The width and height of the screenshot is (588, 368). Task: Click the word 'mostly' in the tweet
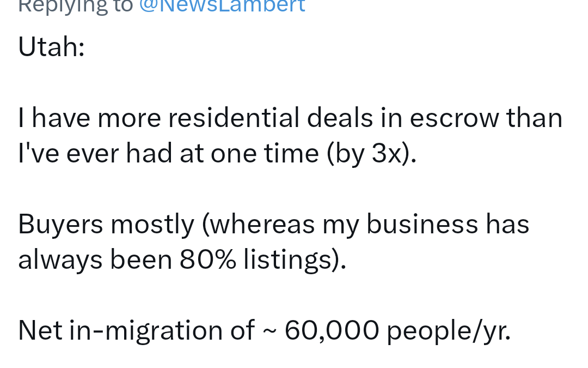pos(152,225)
